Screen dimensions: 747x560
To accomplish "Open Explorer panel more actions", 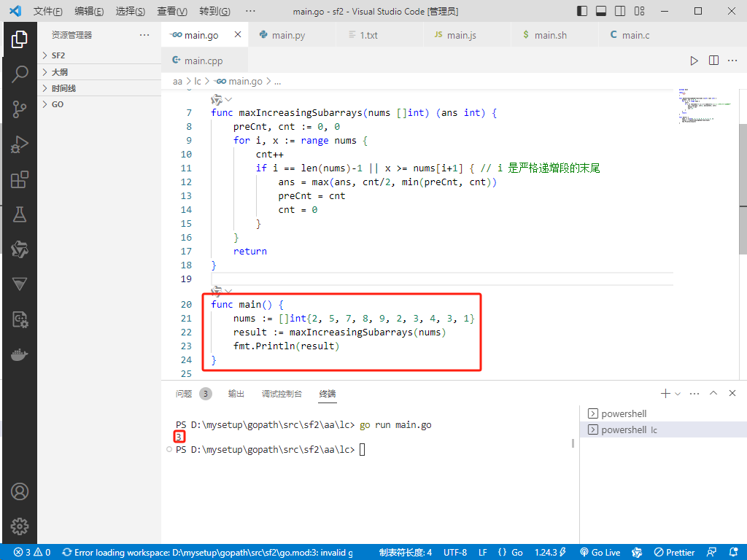I will [144, 35].
